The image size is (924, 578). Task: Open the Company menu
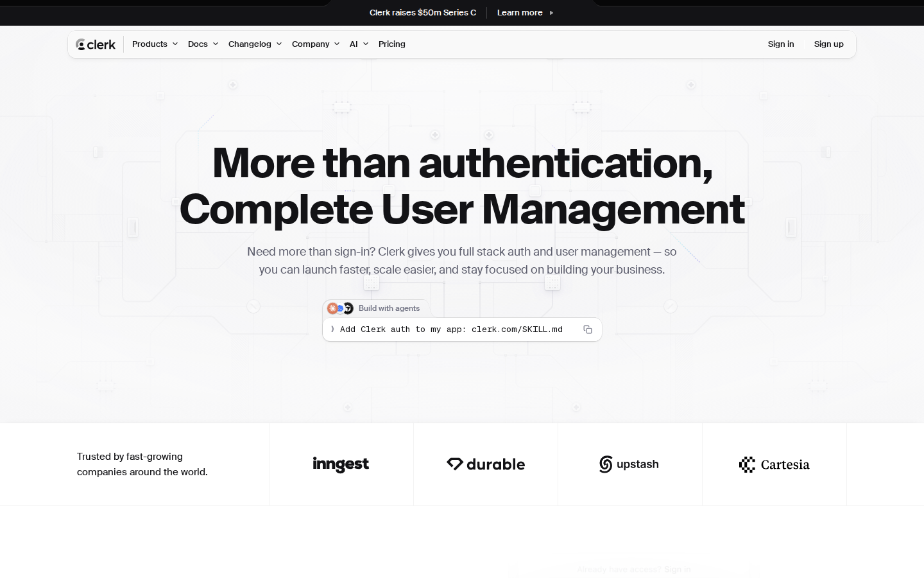(x=315, y=44)
